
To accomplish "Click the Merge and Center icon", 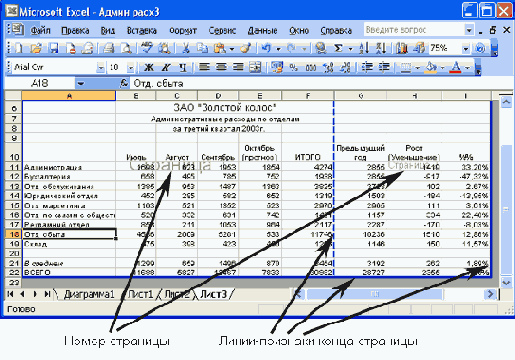I will click(x=255, y=68).
